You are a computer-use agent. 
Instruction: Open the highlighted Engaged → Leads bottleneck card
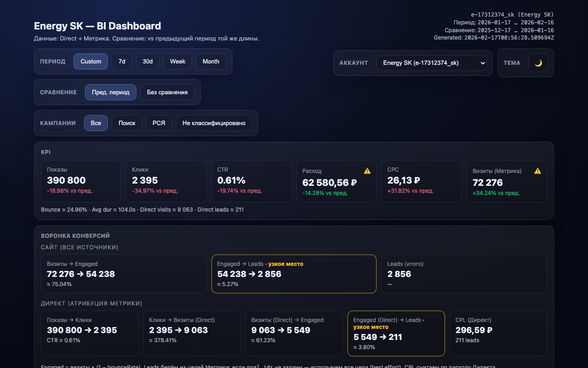[294, 274]
